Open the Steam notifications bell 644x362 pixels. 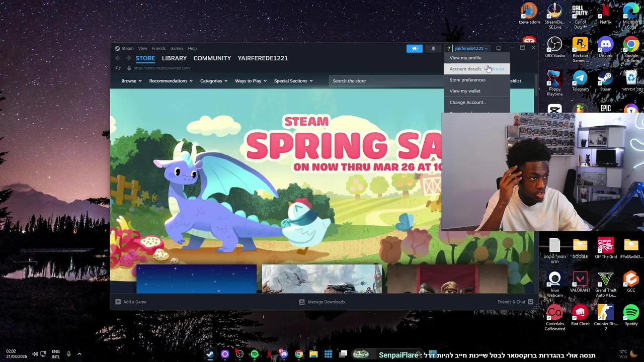(x=433, y=48)
